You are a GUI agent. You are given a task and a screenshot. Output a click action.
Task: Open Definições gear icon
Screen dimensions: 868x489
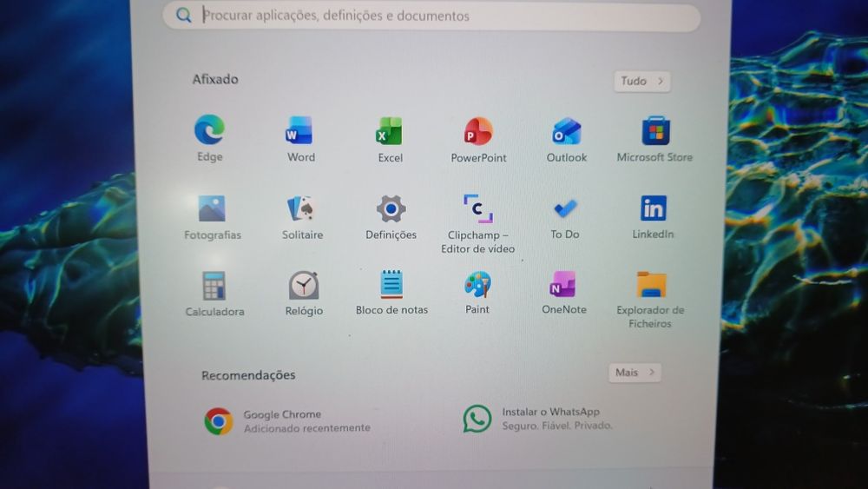click(x=391, y=208)
